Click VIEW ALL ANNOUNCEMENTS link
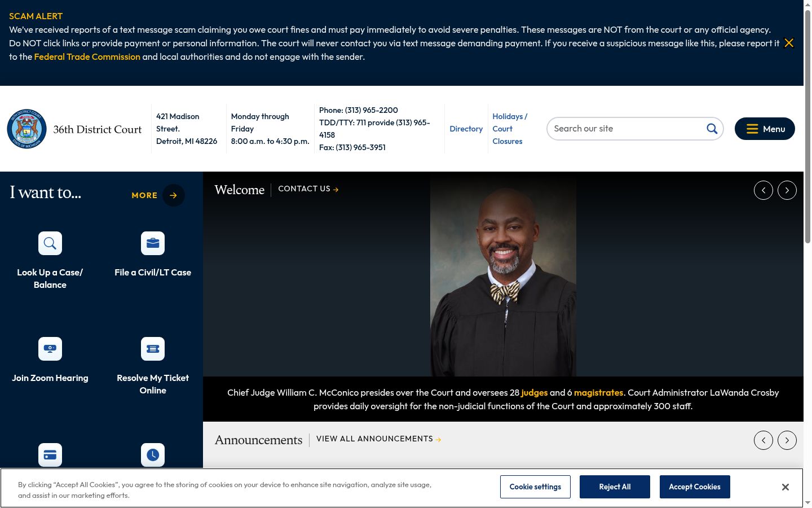Screen dimensions: 812x508 pyautogui.click(x=378, y=439)
